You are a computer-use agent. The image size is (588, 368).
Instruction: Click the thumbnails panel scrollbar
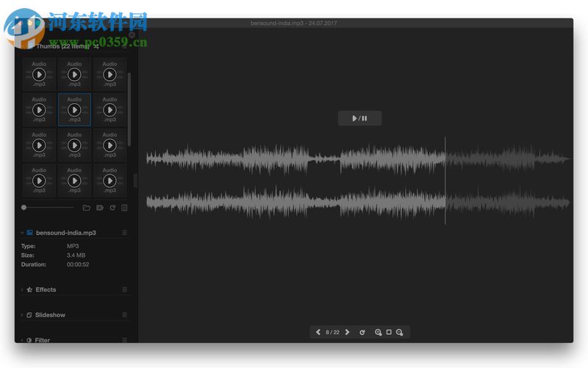tap(129, 109)
